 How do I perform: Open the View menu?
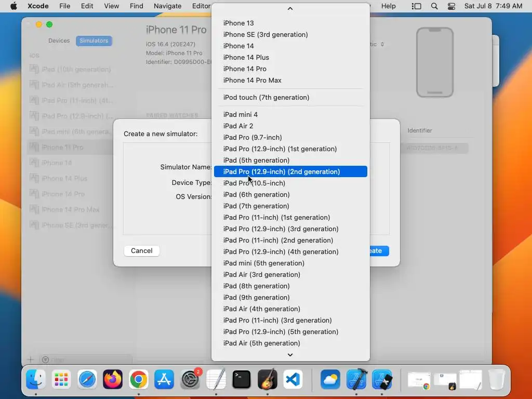pyautogui.click(x=111, y=6)
